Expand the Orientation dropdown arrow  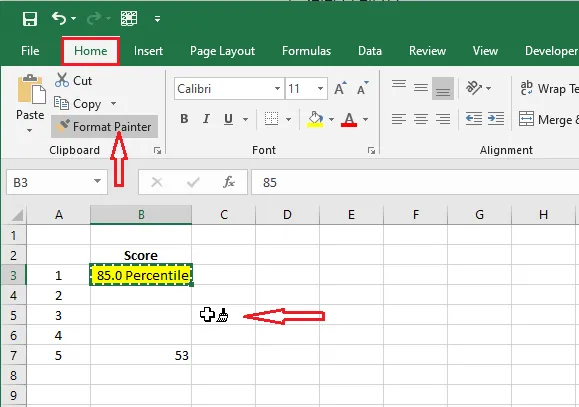point(489,88)
